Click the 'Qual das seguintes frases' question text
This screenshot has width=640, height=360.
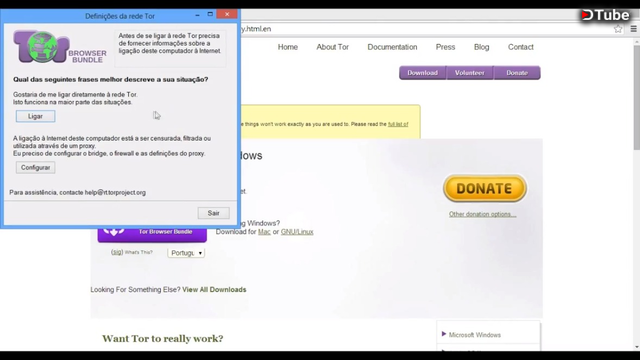click(111, 79)
